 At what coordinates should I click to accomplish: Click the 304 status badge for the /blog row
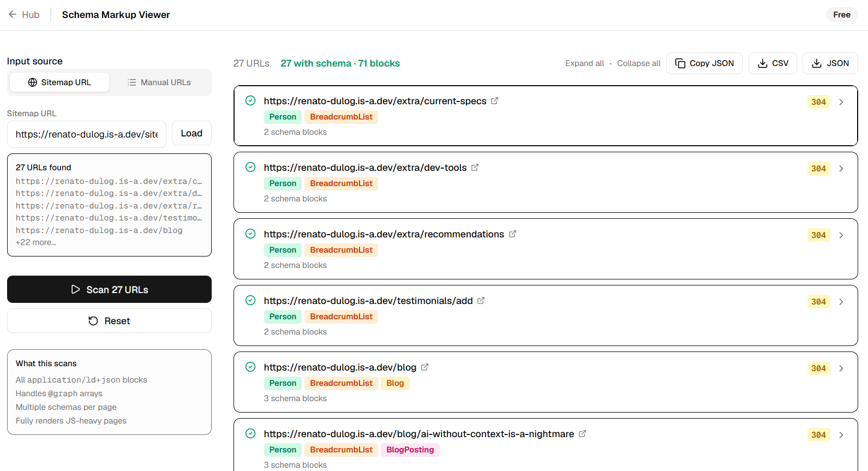tap(818, 368)
